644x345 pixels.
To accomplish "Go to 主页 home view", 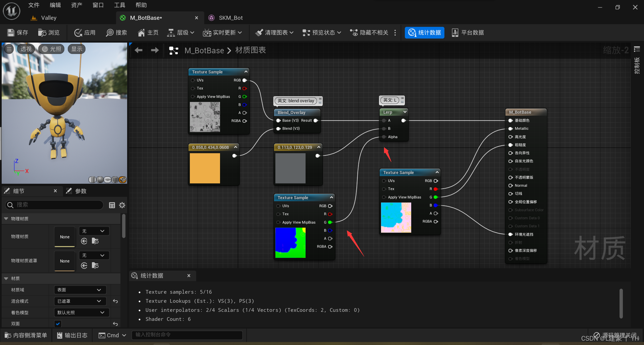I will pyautogui.click(x=148, y=33).
